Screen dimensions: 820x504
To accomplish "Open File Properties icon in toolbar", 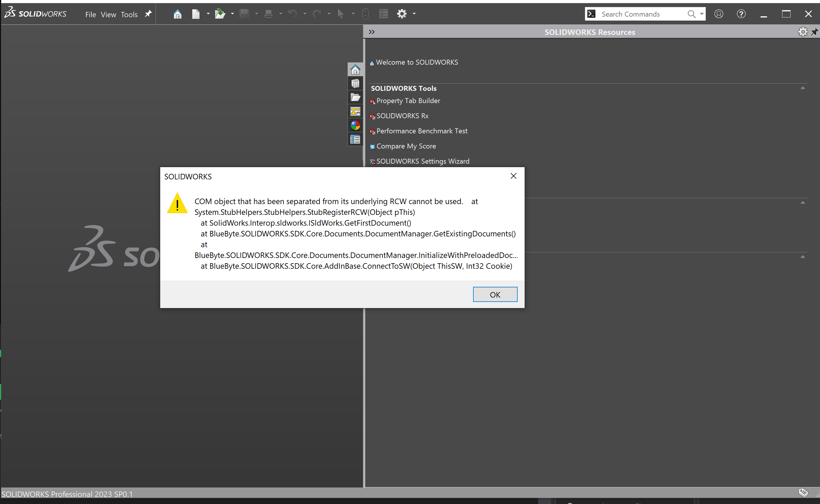I will pyautogui.click(x=383, y=14).
